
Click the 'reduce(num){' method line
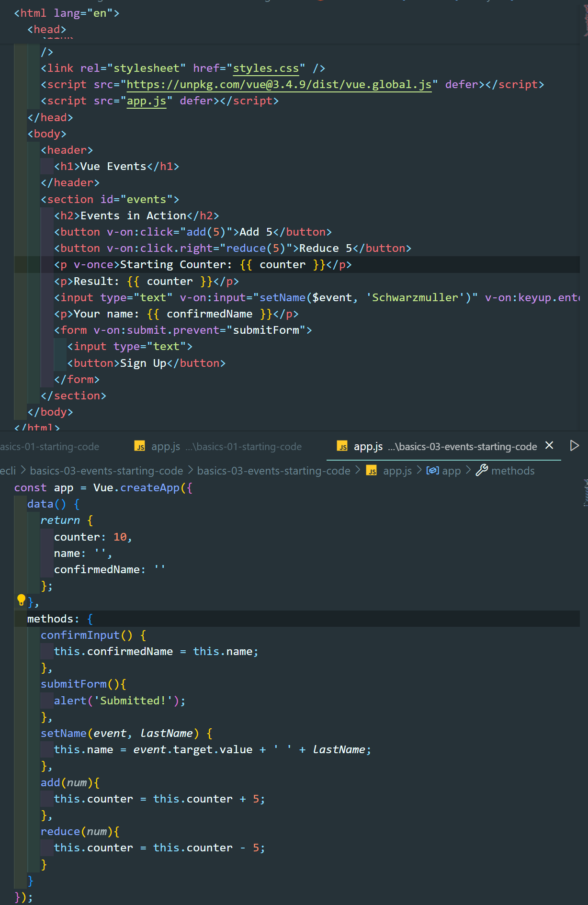(x=80, y=831)
